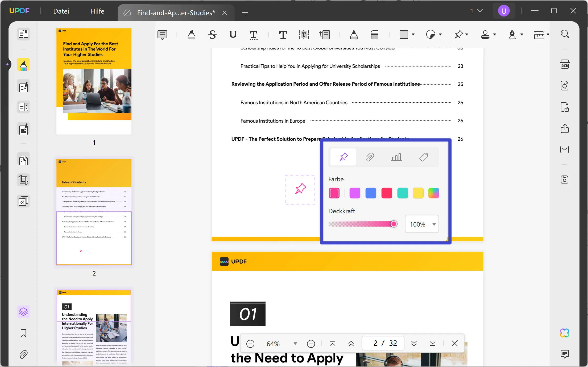
Task: Click the eraser tool icon
Action: tap(374, 35)
